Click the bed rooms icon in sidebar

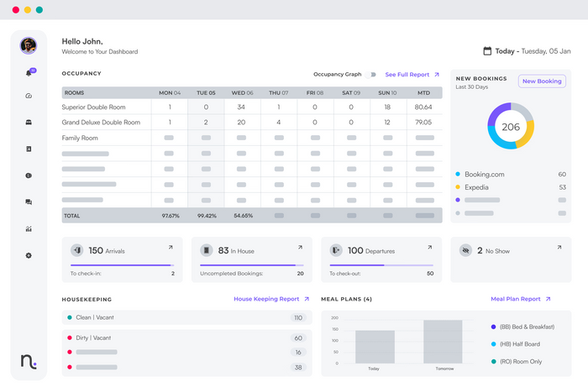click(x=29, y=123)
